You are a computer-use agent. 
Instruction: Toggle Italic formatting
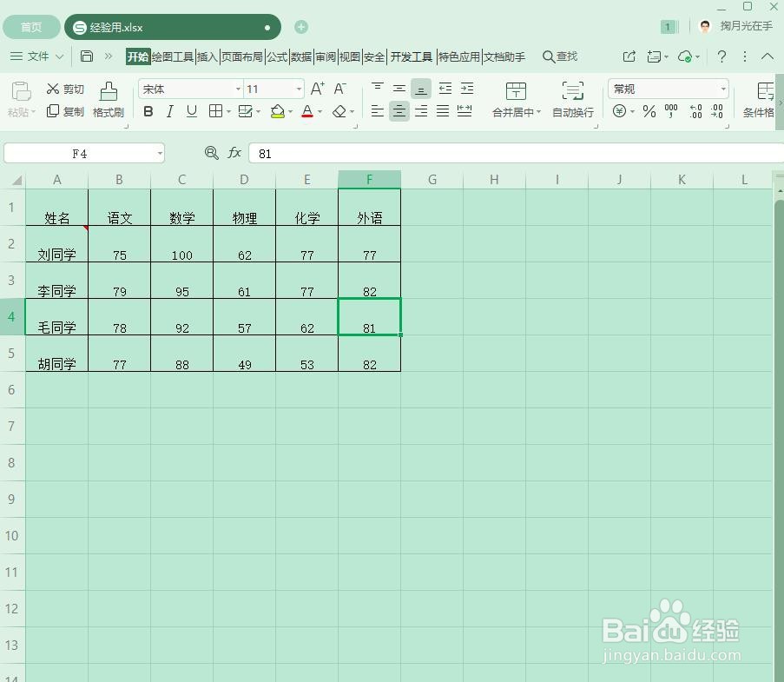(170, 111)
